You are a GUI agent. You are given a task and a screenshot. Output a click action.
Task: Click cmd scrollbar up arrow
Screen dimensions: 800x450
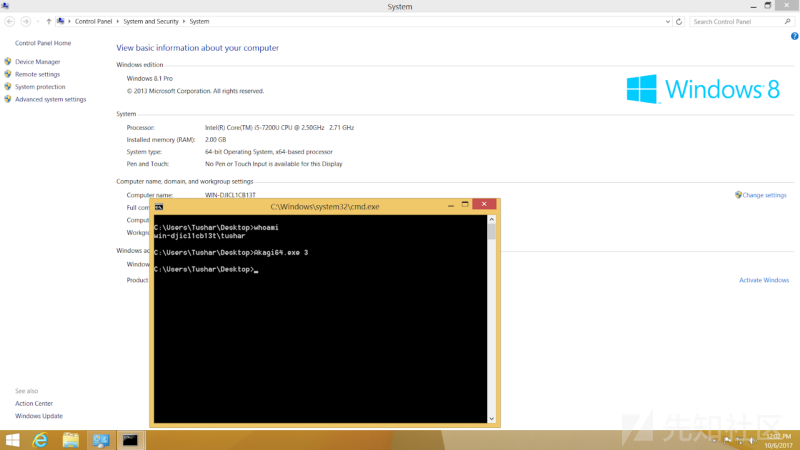coord(491,219)
